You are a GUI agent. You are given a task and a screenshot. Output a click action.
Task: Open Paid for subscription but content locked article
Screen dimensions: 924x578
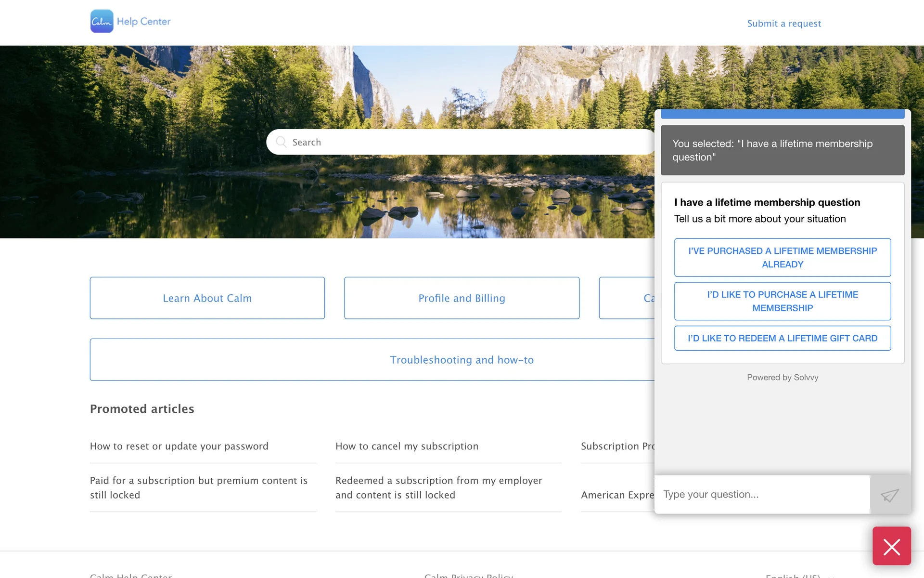pos(198,487)
